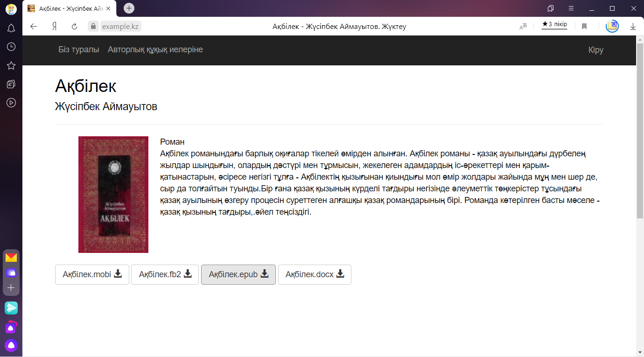Maximize the browser window
Viewport: 644px width, 357px height.
click(x=612, y=8)
